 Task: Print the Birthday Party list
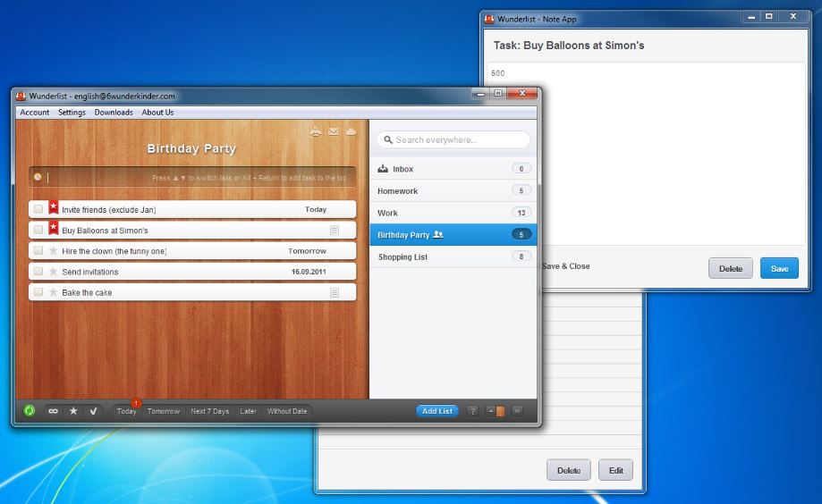316,131
